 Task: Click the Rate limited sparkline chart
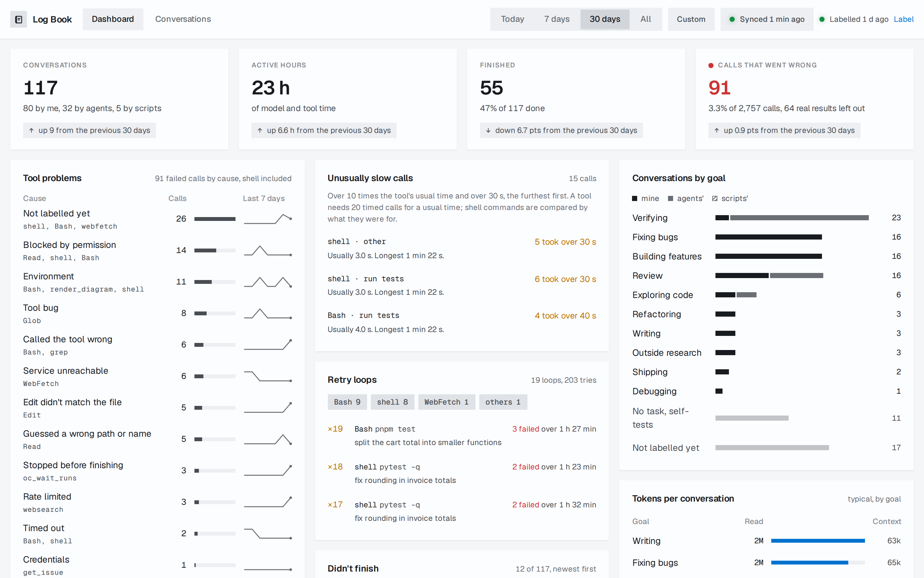coord(268,502)
